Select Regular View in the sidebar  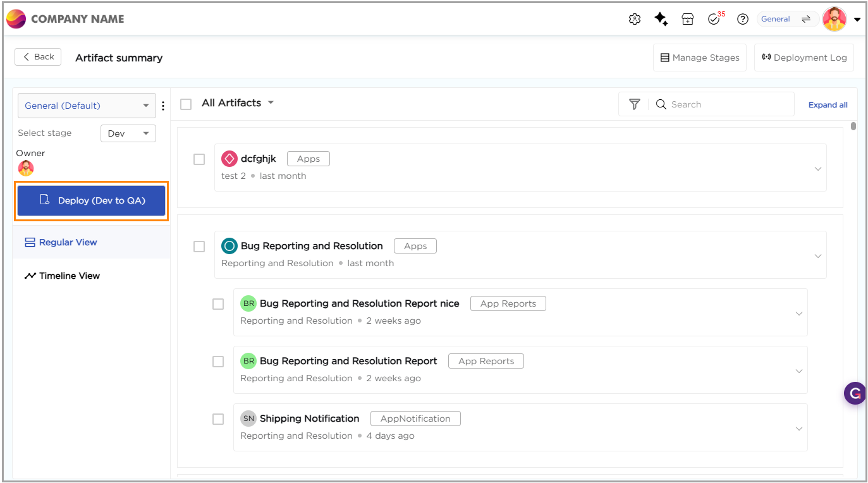coord(68,242)
